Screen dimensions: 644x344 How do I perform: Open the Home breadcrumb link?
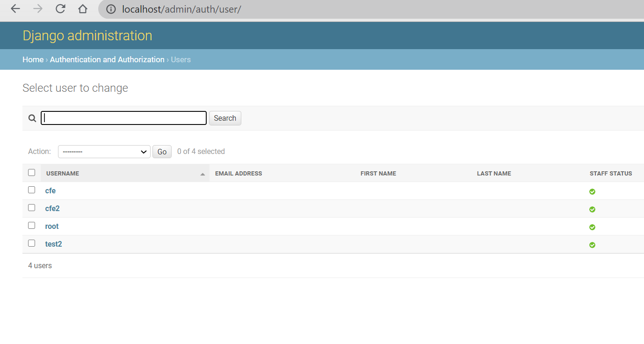click(33, 59)
